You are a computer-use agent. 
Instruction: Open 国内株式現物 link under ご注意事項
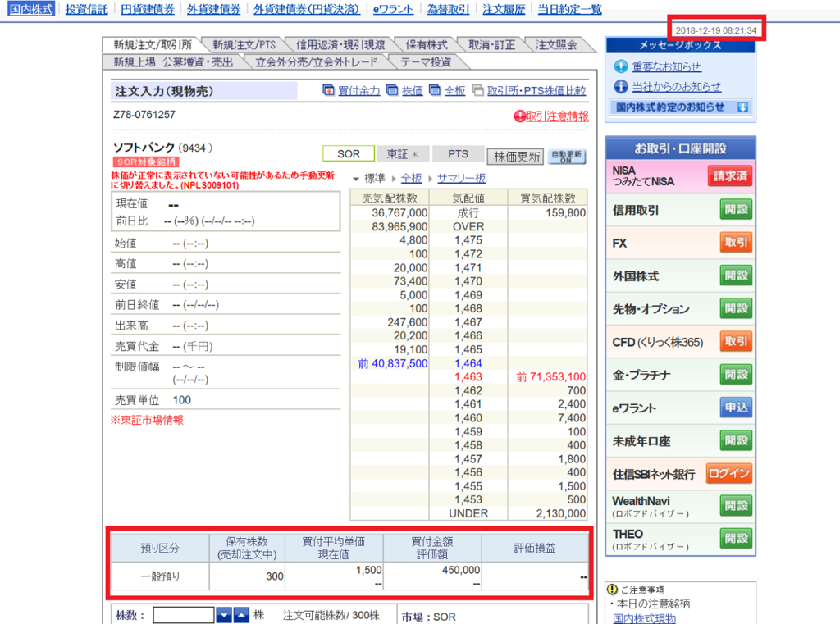[x=645, y=618]
